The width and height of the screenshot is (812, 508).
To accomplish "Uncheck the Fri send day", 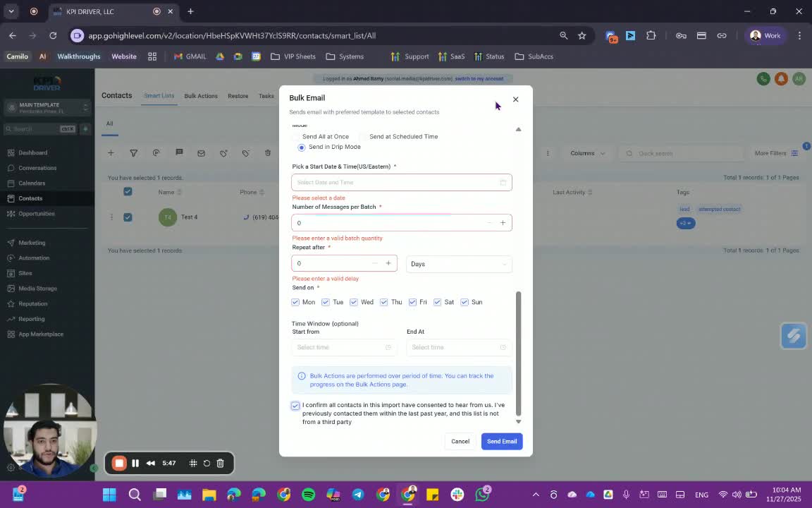I will coord(412,302).
